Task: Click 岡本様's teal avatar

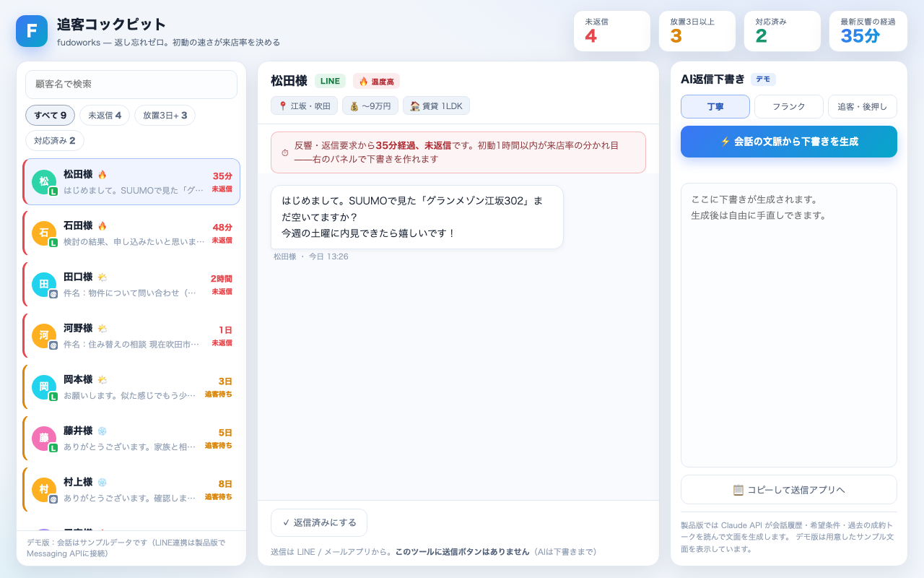Action: pos(44,387)
